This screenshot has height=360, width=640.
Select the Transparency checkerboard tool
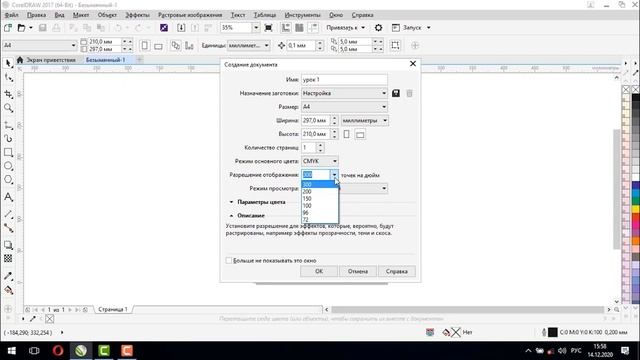pyautogui.click(x=8, y=258)
